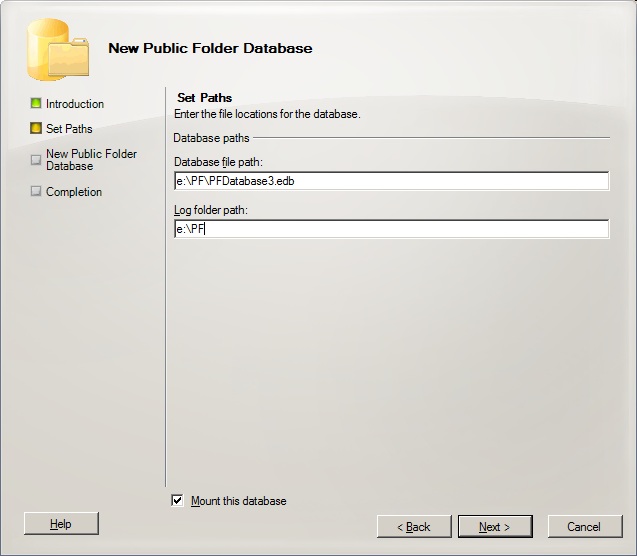Click the 'Database file path:' label
The width and height of the screenshot is (637, 556).
[219, 162]
